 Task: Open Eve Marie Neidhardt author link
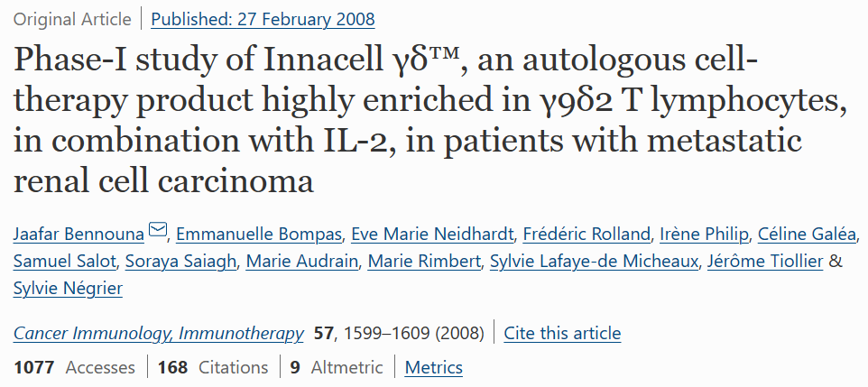click(x=432, y=235)
